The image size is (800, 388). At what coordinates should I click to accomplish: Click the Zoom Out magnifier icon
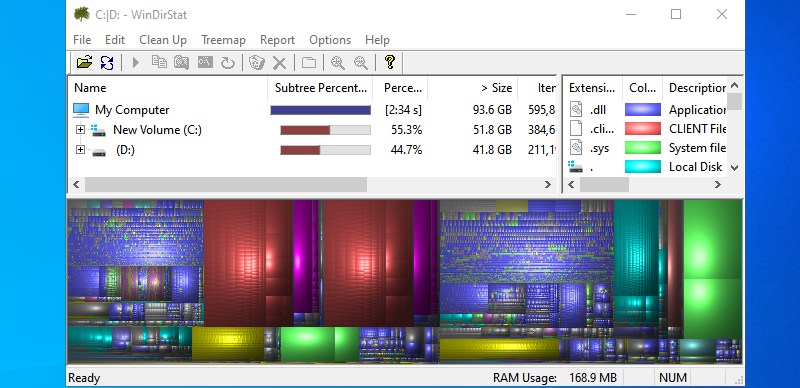(x=361, y=63)
